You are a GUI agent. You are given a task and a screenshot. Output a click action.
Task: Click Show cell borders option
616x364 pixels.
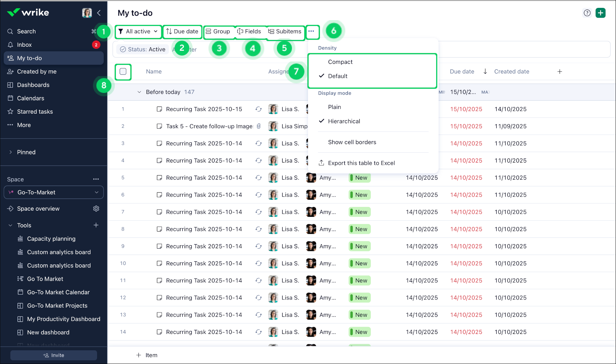point(352,142)
